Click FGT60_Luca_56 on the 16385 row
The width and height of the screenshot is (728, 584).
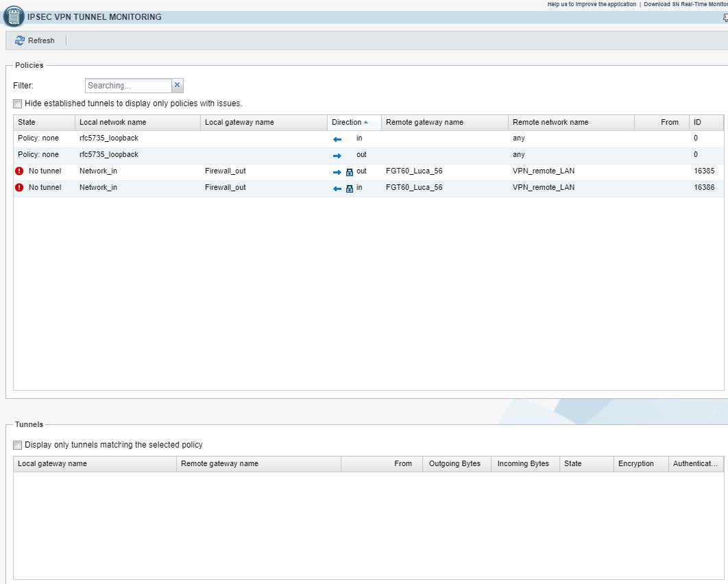click(x=414, y=171)
